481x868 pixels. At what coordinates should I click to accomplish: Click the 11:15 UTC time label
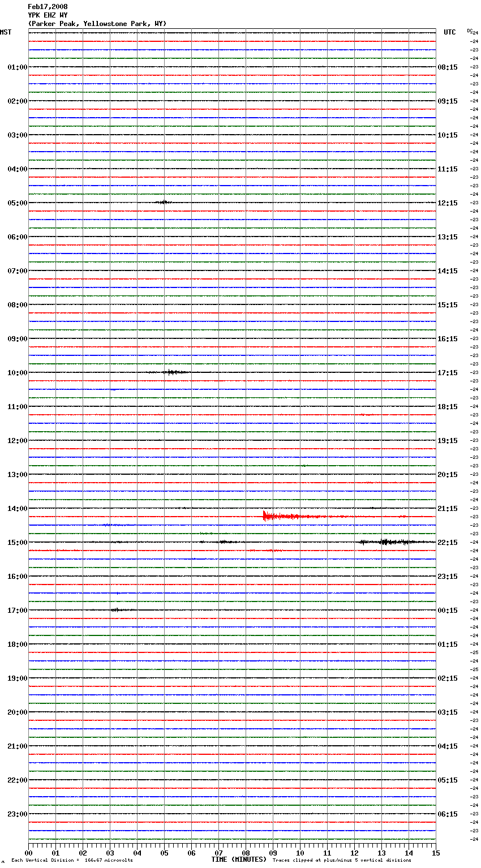448,169
